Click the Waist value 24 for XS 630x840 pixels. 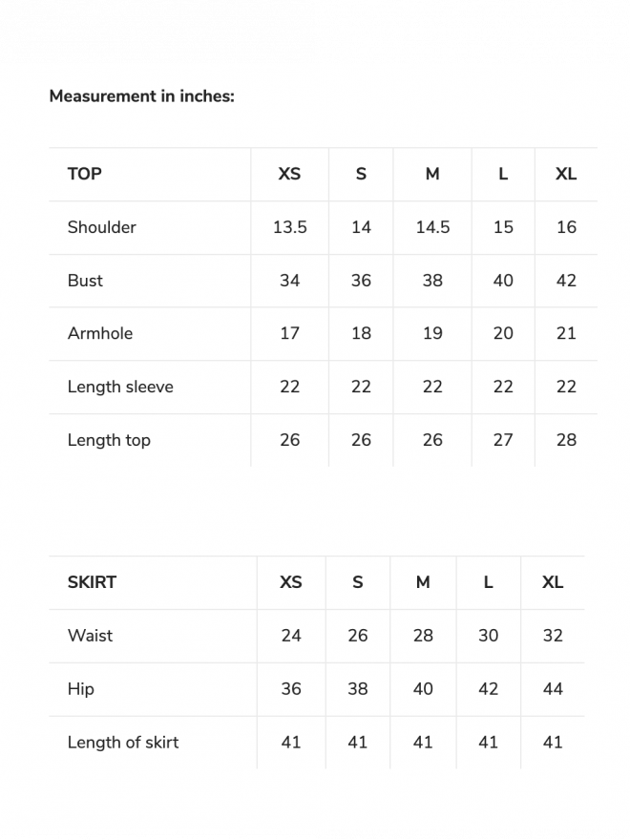coord(291,636)
